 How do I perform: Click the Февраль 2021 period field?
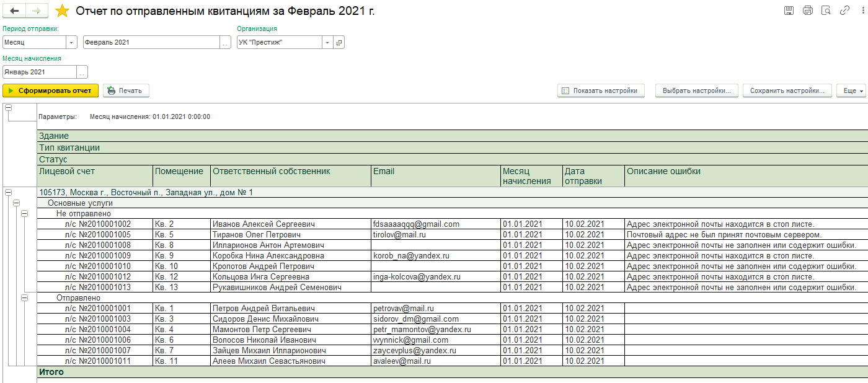tap(151, 42)
